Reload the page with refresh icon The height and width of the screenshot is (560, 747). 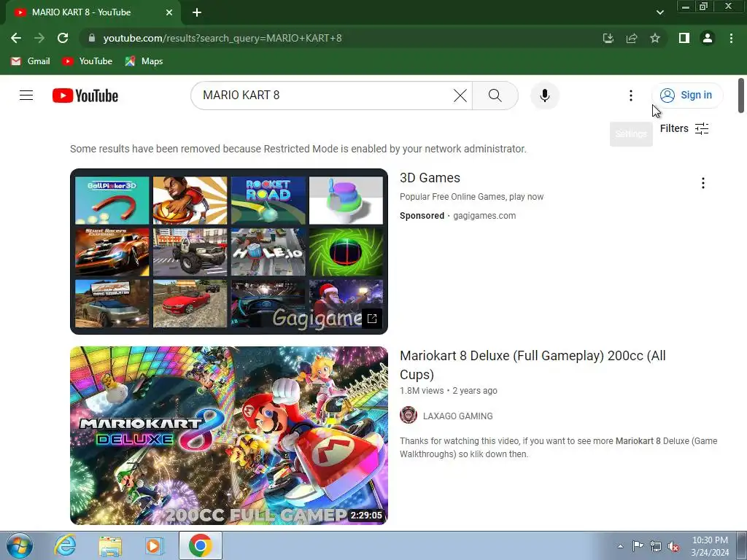click(63, 38)
